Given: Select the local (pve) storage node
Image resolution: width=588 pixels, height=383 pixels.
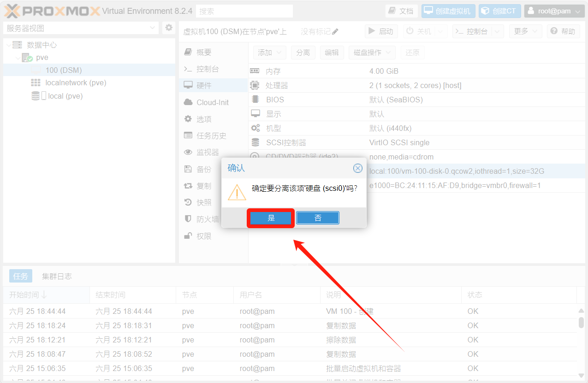Looking at the screenshot, I should (x=65, y=96).
